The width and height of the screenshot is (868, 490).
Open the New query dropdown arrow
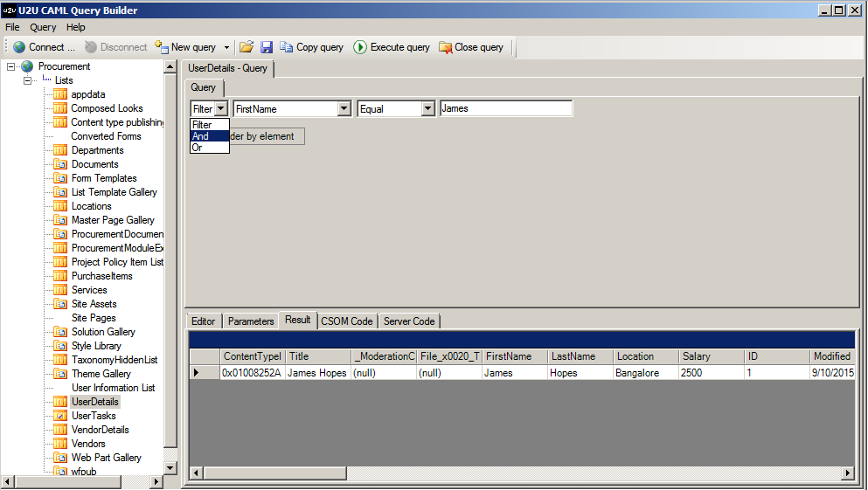click(x=226, y=47)
